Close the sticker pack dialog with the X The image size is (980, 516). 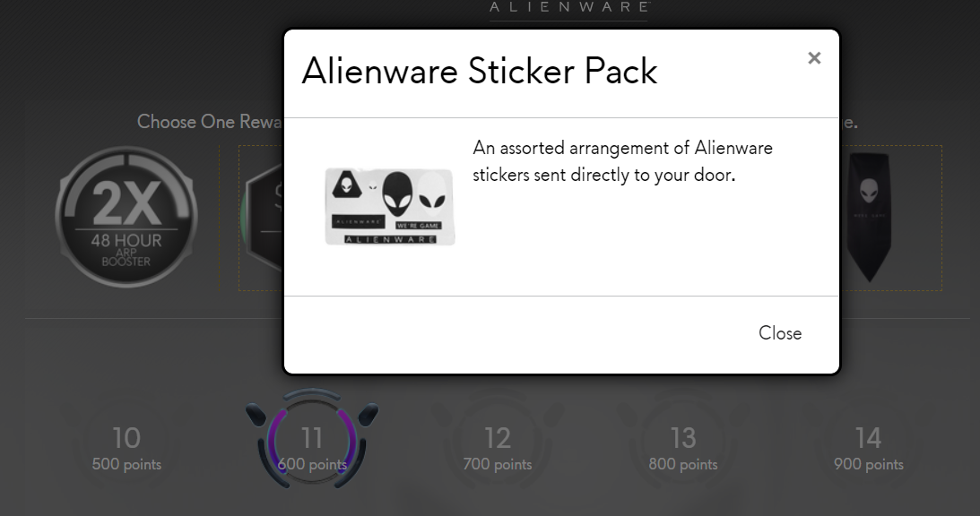click(x=814, y=58)
